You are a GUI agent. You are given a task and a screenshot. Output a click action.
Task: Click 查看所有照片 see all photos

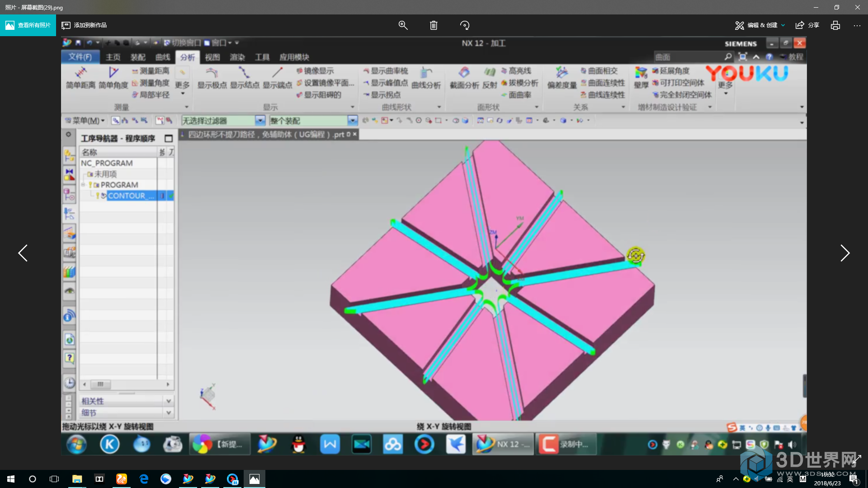28,25
